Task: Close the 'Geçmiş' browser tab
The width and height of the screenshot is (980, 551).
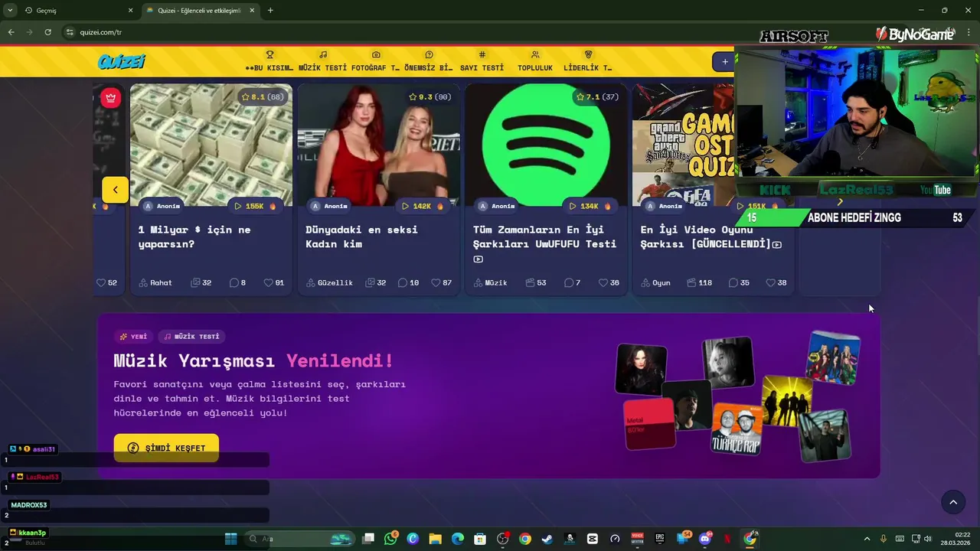Action: click(x=130, y=10)
